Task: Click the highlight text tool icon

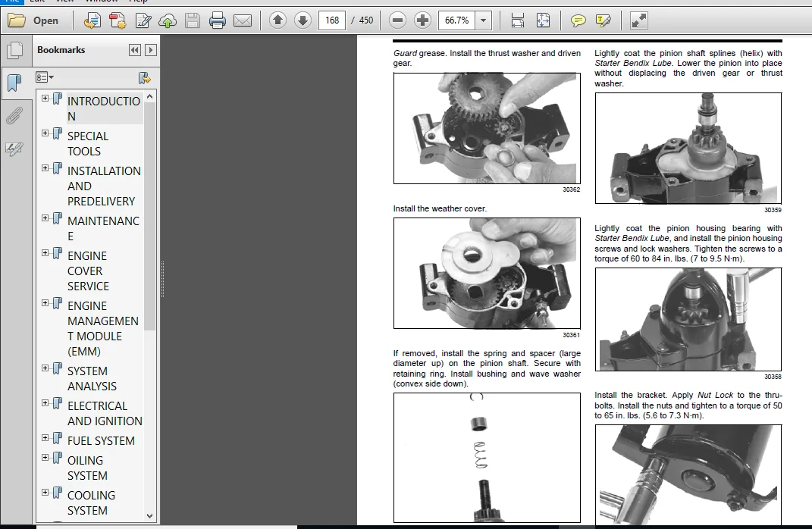Action: click(x=604, y=20)
